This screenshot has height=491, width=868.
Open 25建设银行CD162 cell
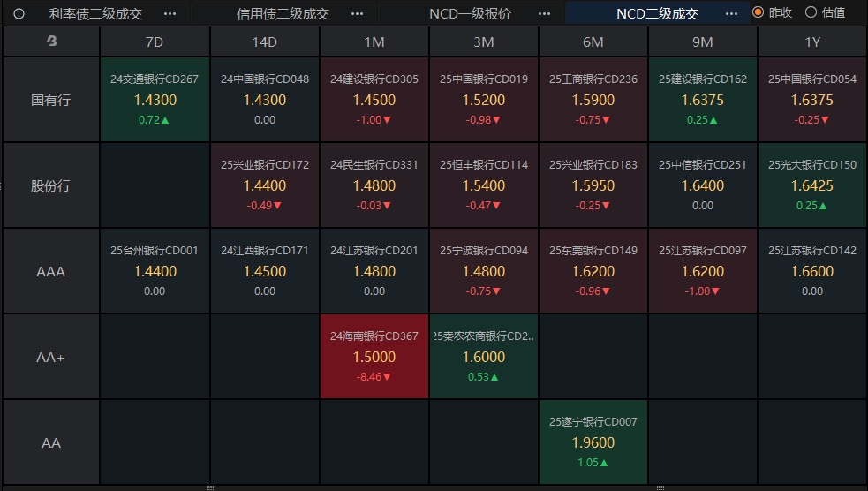703,100
